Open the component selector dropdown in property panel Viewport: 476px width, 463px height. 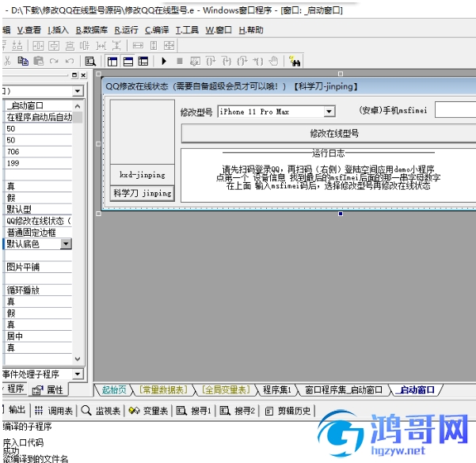(78, 91)
